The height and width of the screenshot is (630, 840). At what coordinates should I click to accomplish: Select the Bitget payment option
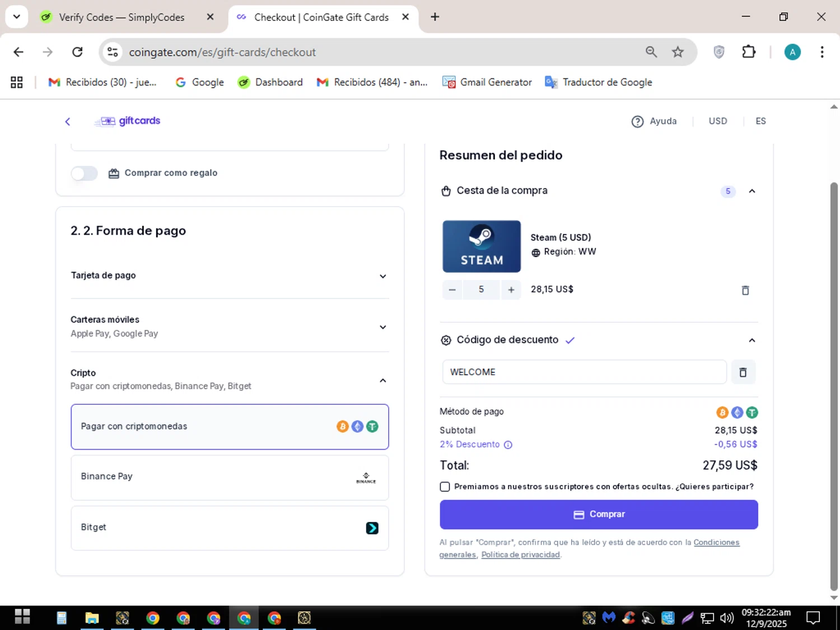[230, 528]
